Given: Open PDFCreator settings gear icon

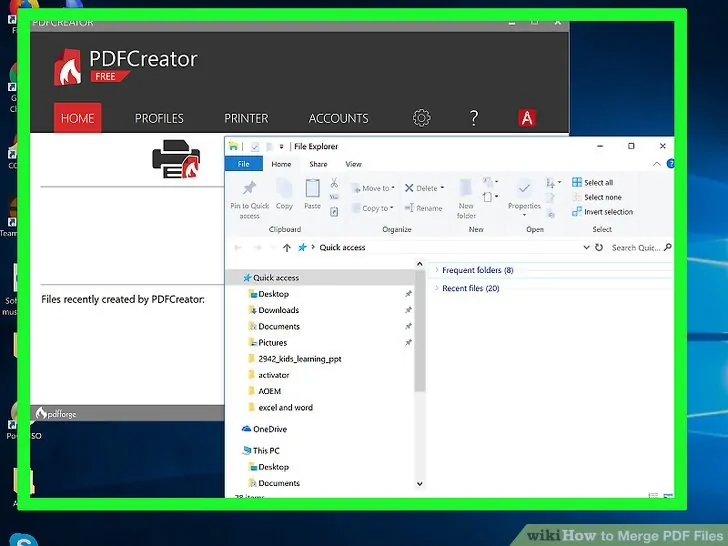Looking at the screenshot, I should click(x=421, y=118).
